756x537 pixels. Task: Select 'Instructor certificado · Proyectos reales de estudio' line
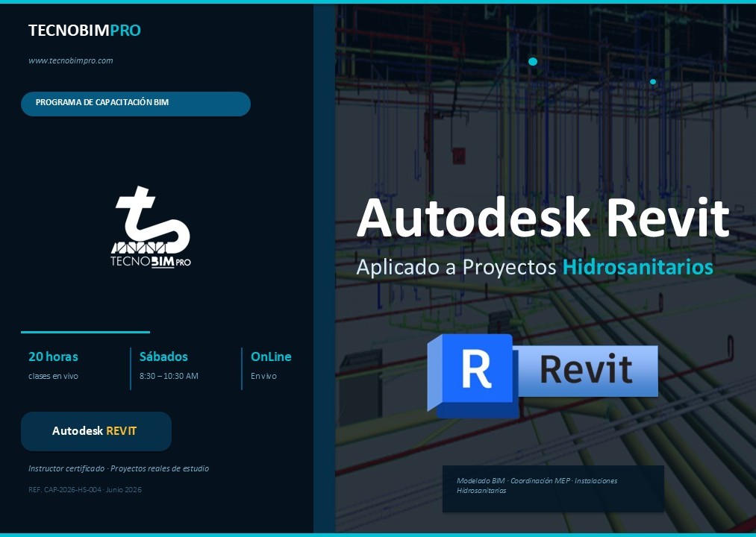[119, 468]
